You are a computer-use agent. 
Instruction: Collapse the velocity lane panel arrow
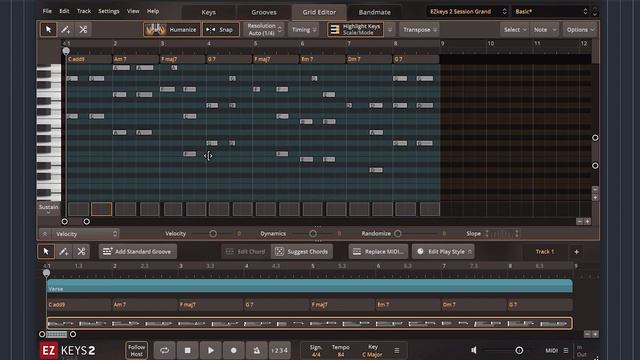(x=45, y=234)
